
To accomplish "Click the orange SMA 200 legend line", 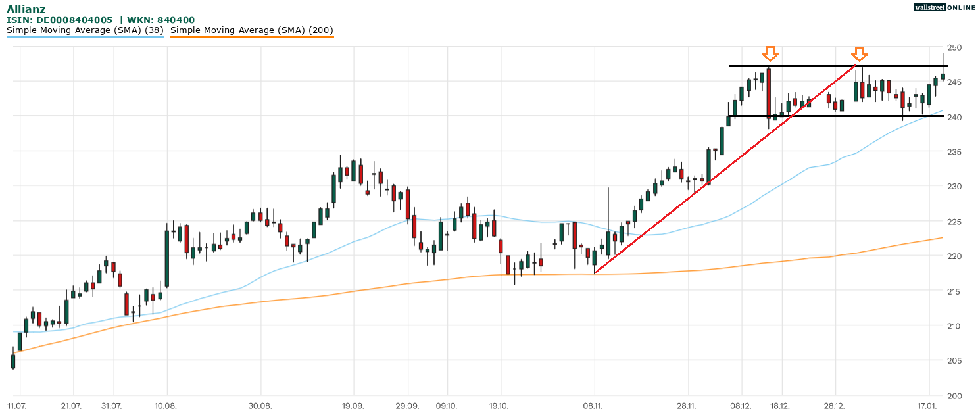I will [x=252, y=37].
